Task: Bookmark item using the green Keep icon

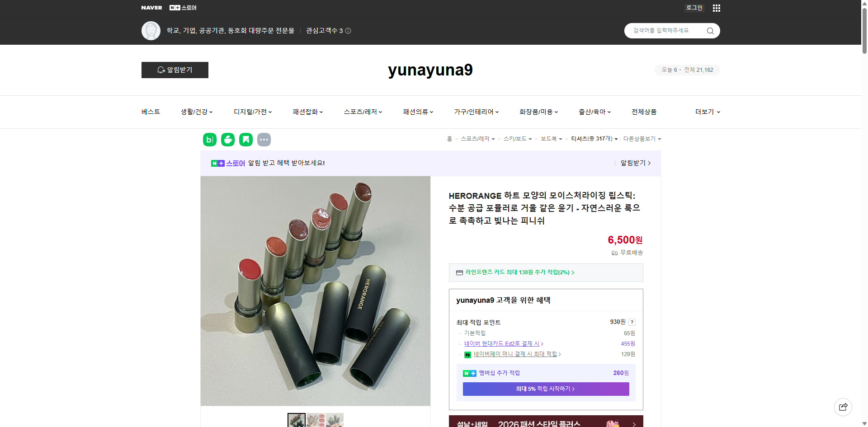Action: pos(245,140)
